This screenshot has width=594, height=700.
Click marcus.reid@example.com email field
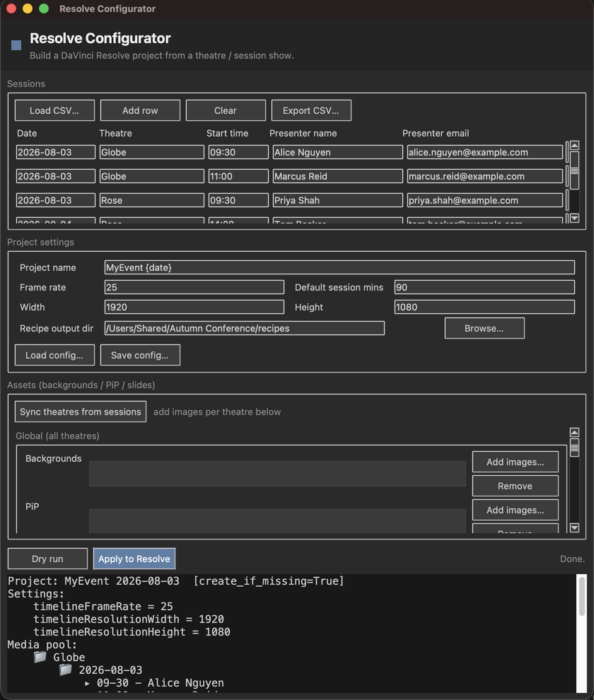click(485, 176)
